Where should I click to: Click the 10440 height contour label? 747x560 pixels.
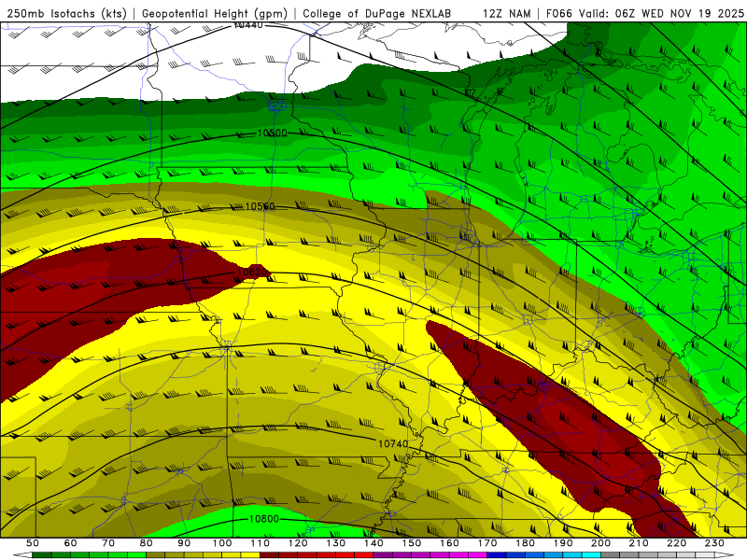[248, 25]
